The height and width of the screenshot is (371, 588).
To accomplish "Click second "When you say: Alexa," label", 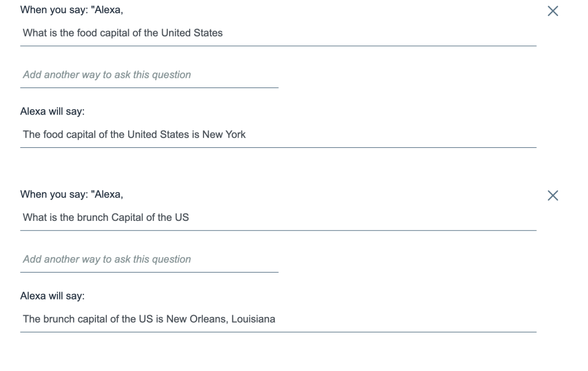I will 72,194.
